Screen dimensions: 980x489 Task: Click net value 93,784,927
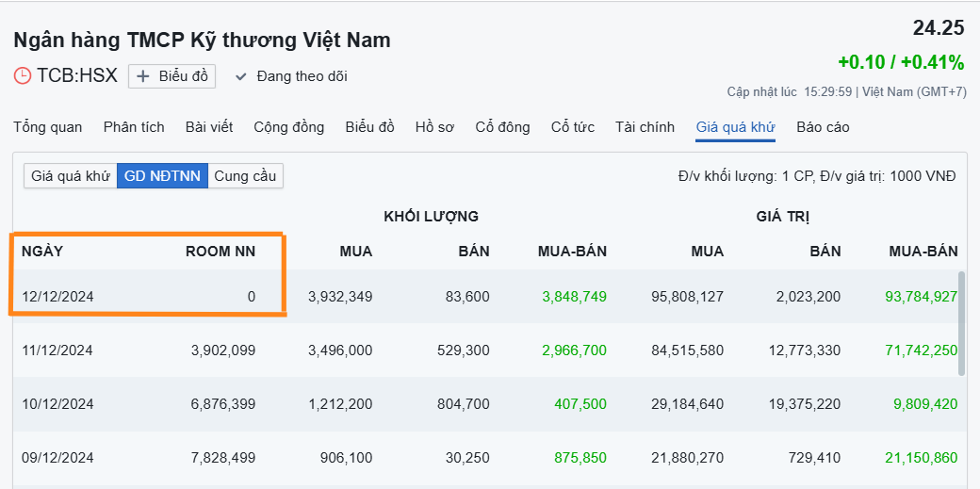tap(922, 297)
